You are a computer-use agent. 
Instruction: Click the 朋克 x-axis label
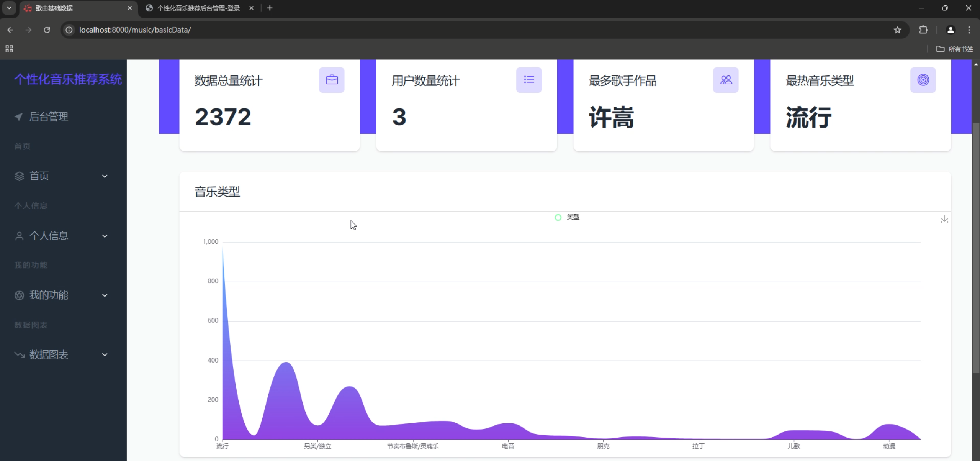click(603, 446)
